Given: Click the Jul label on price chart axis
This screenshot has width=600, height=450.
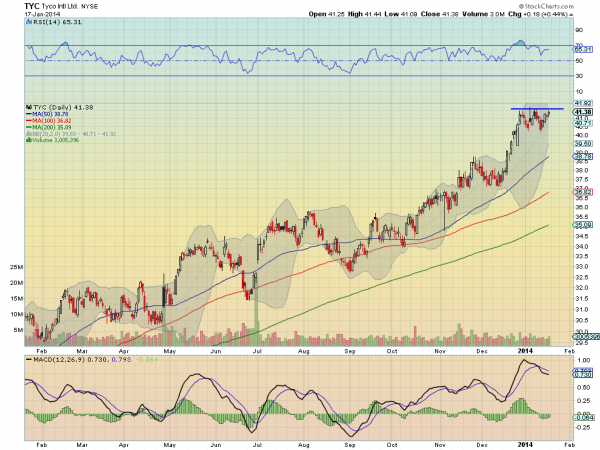Looking at the screenshot, I should click(258, 351).
